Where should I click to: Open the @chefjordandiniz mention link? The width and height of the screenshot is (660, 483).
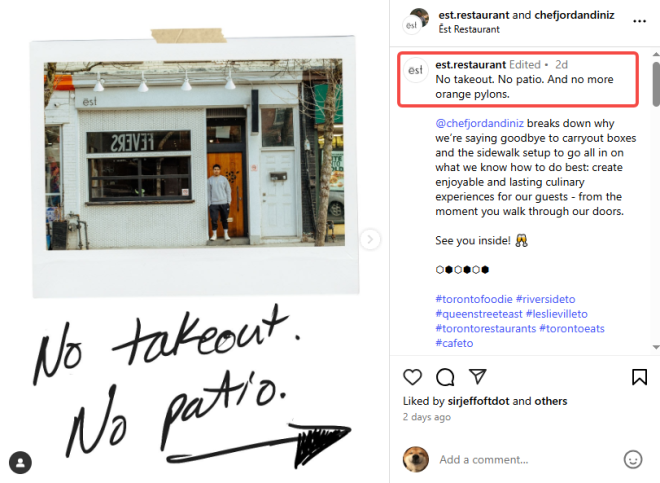(479, 123)
